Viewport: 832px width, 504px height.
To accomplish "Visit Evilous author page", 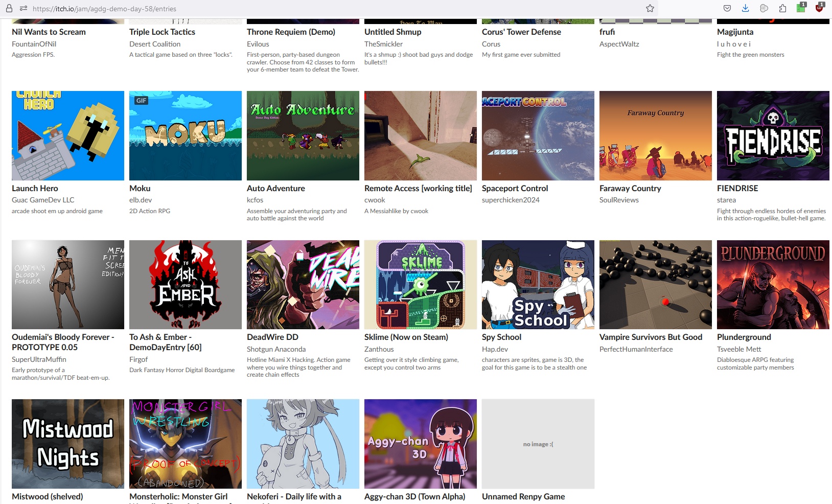I will 258,44.
